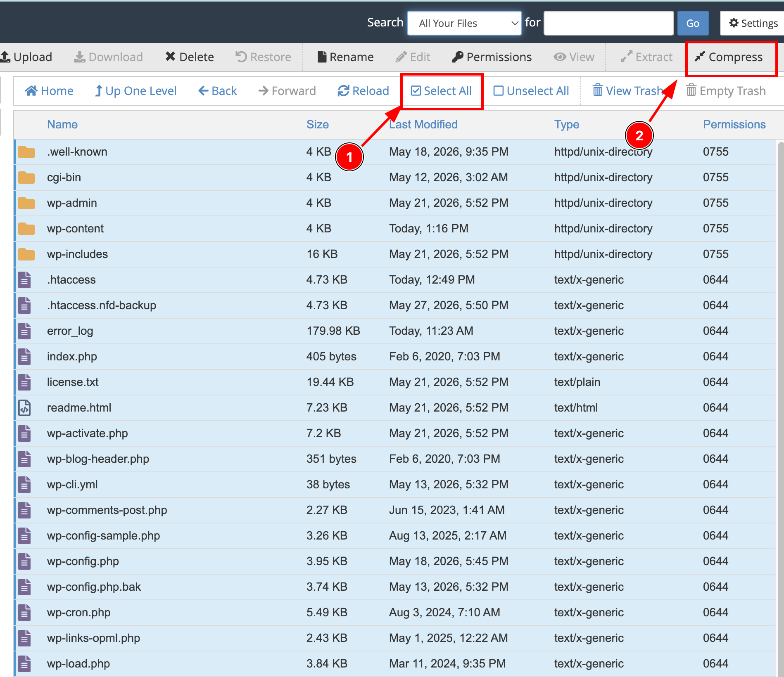
Task: Click the wp-blog-header.php file icon
Action: pyautogui.click(x=24, y=459)
